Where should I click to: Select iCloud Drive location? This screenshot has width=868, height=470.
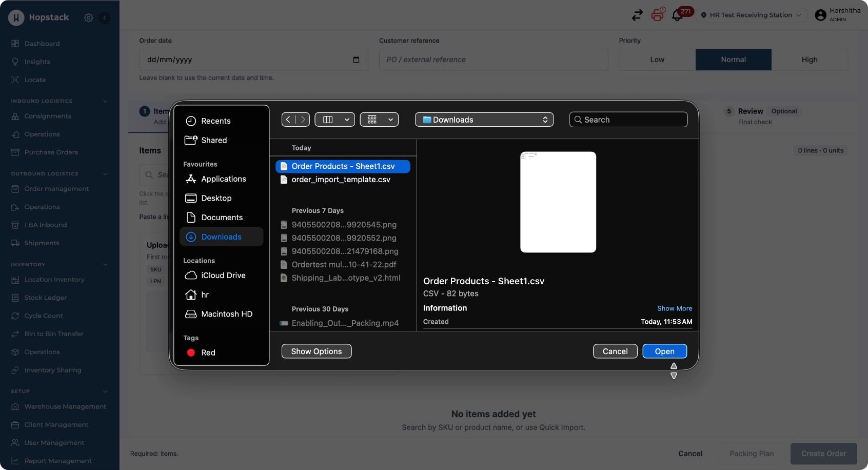pyautogui.click(x=223, y=276)
